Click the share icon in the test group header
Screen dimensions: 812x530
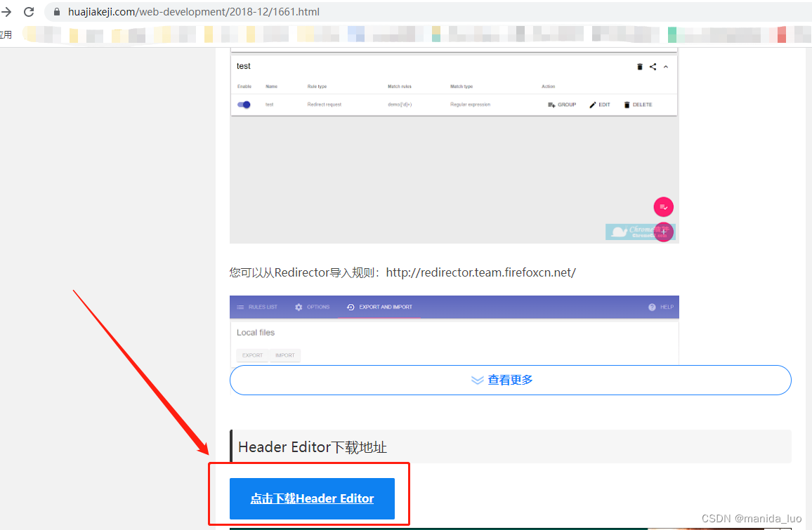(653, 66)
